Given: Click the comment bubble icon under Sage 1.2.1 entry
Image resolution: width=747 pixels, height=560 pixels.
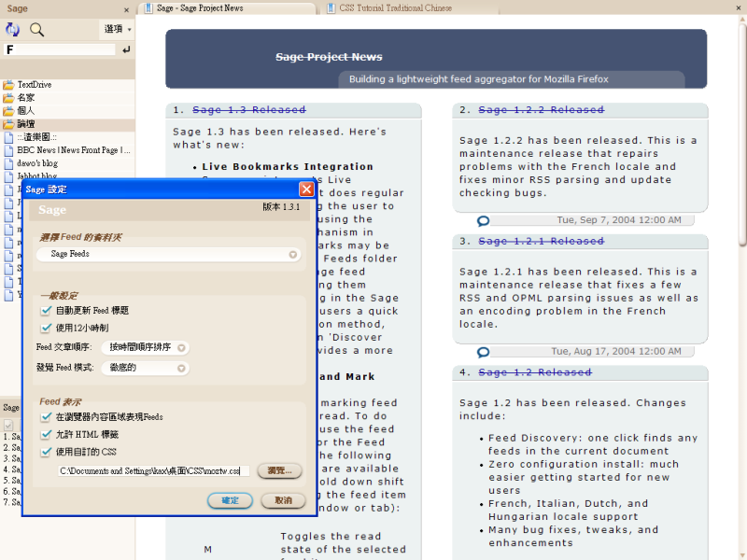Looking at the screenshot, I should (x=483, y=353).
